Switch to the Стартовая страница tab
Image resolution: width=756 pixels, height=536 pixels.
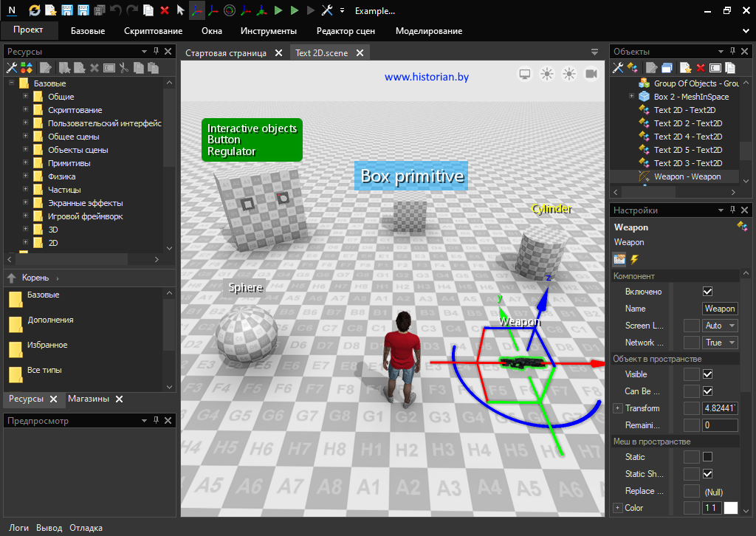click(225, 53)
